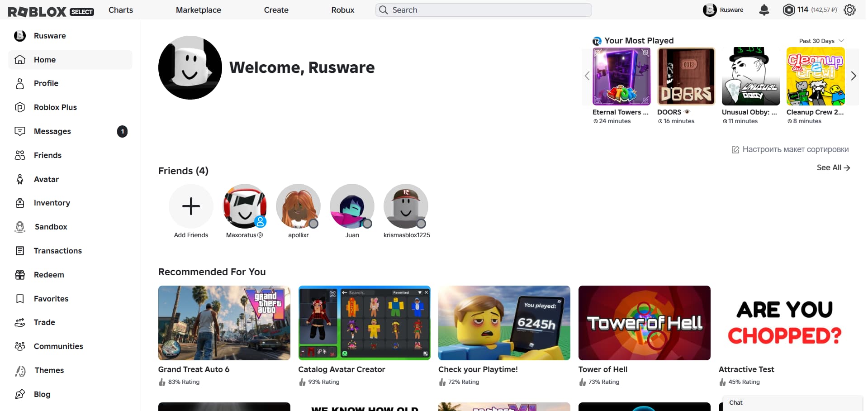Click the Blog megaphone icon
This screenshot has width=868, height=411.
20,394
